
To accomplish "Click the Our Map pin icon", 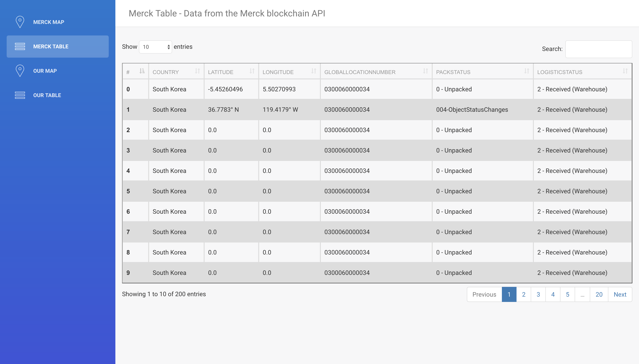I will click(20, 71).
